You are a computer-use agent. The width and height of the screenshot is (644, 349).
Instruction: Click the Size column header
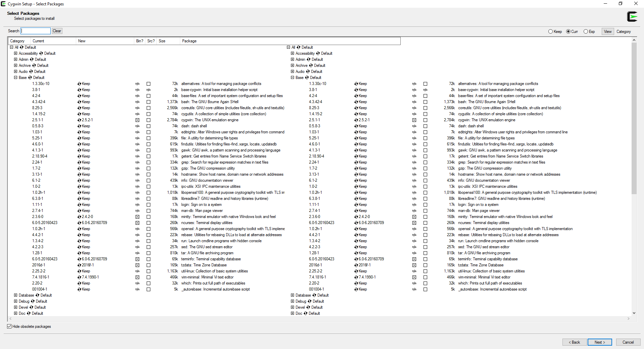(x=168, y=41)
